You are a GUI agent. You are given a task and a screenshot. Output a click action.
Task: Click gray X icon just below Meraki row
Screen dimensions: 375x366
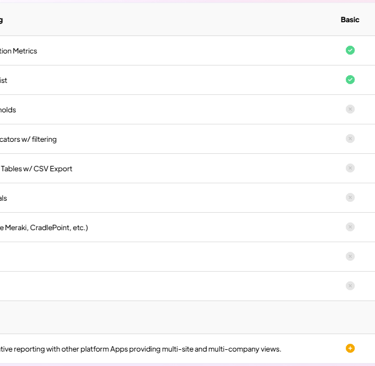pyautogui.click(x=350, y=256)
